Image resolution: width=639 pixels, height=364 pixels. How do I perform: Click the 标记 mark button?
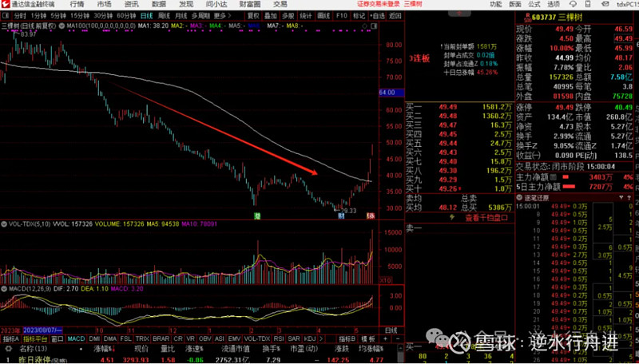click(359, 16)
